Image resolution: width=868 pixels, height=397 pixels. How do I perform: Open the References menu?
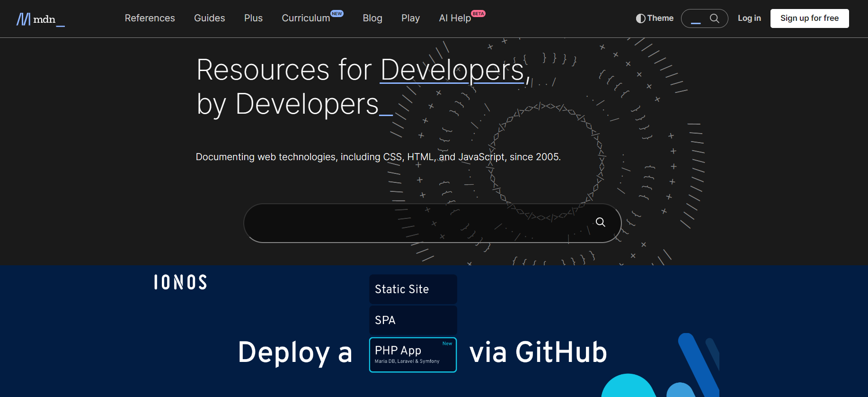(x=150, y=18)
